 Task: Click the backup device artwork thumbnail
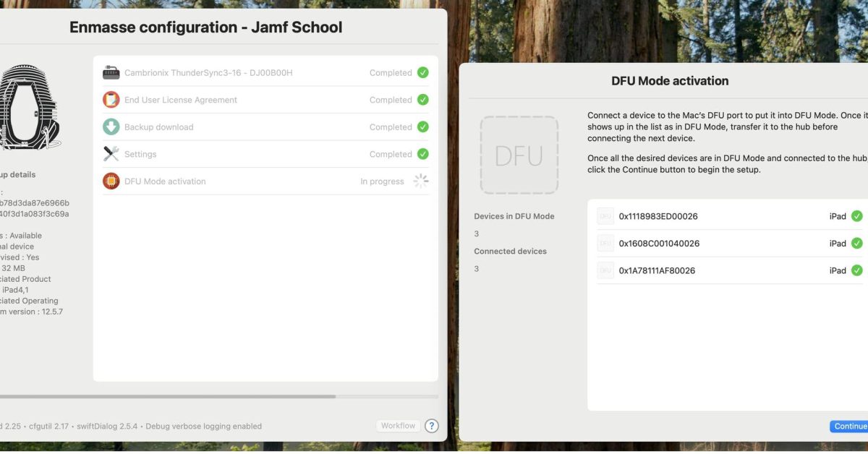click(x=29, y=107)
